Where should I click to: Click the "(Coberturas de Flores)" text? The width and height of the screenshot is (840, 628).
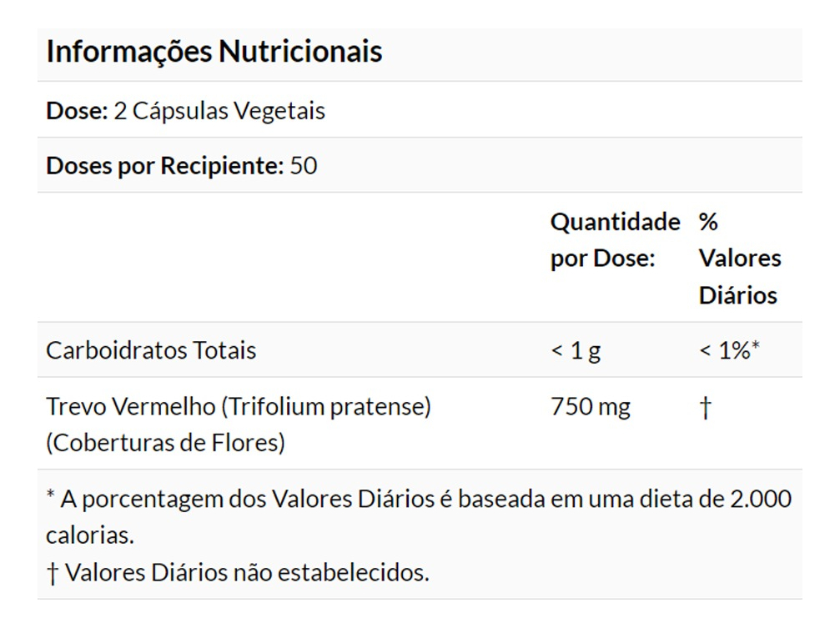[x=165, y=443]
